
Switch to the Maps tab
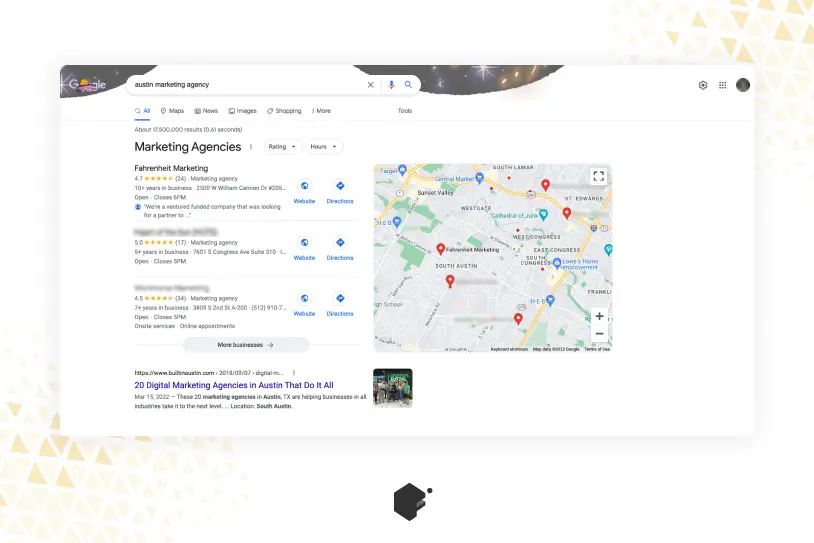172,111
